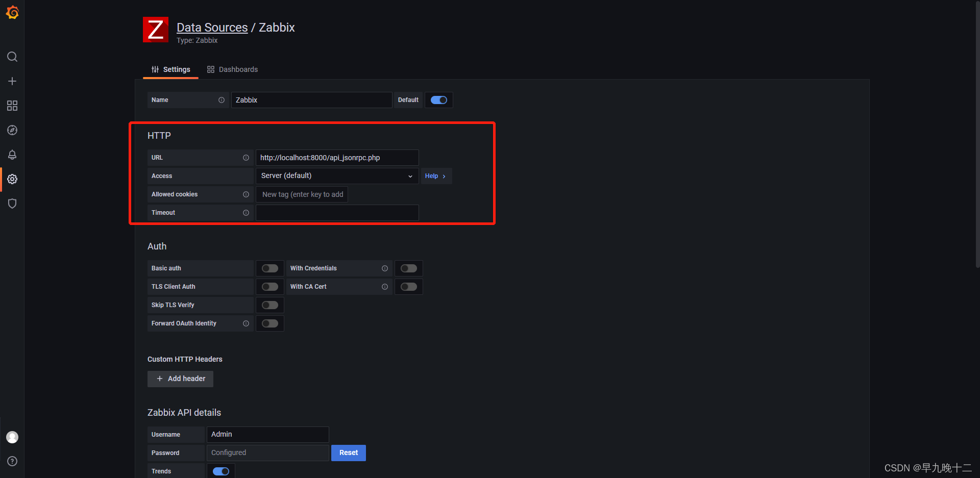Open the Grafana search panel
Image resolution: width=980 pixels, height=478 pixels.
(12, 57)
